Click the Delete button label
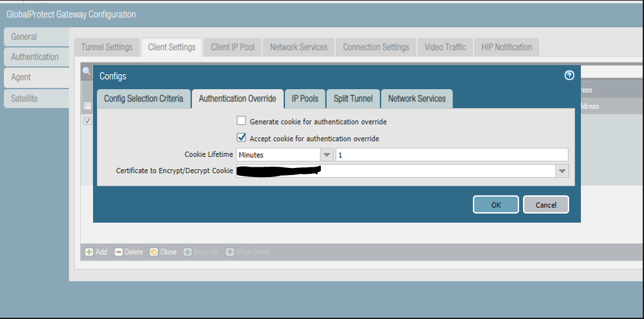Screen dimensions: 644x319 pos(133,252)
